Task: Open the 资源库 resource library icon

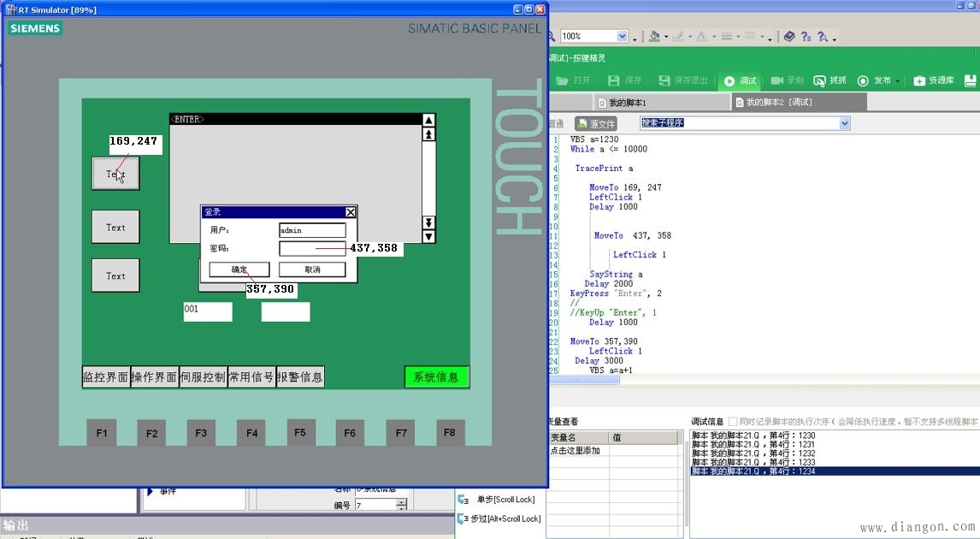Action: coord(919,80)
